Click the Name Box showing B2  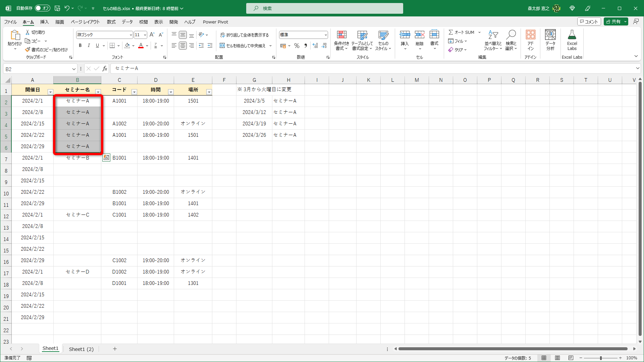click(x=37, y=69)
